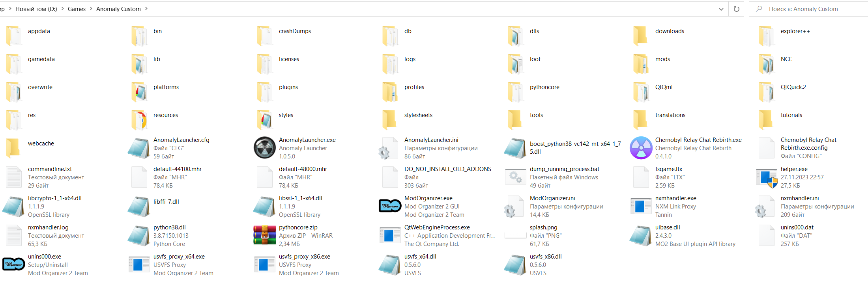Select the platforms folder icon
Screen dimensions: 868x296
point(139,92)
